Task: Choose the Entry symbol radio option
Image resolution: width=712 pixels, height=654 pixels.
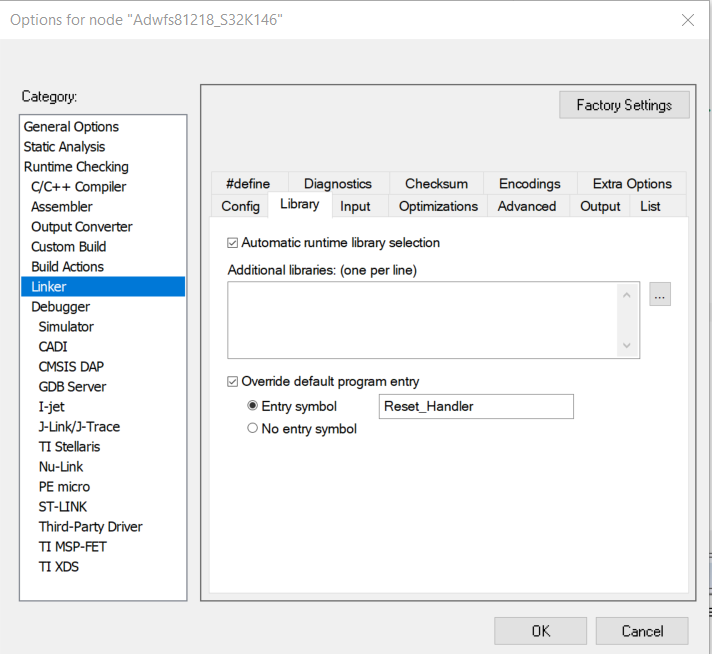Action: point(253,406)
